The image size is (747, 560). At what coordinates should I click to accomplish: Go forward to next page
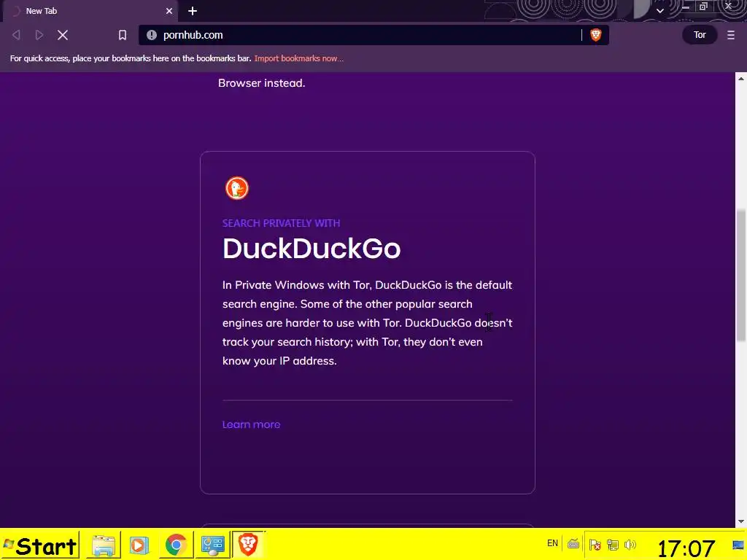39,35
